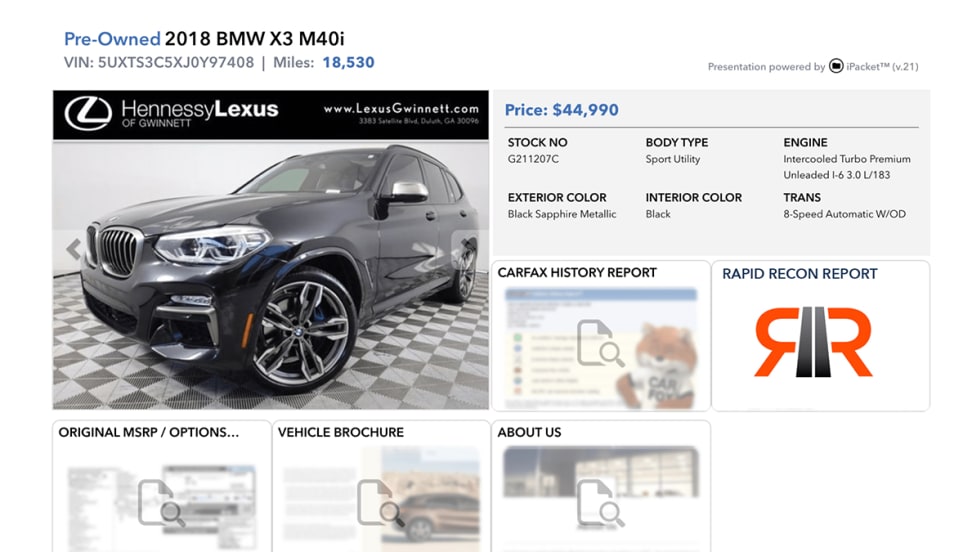The image size is (980, 552).
Task: Click the iPacket logo icon
Action: pyautogui.click(x=836, y=66)
